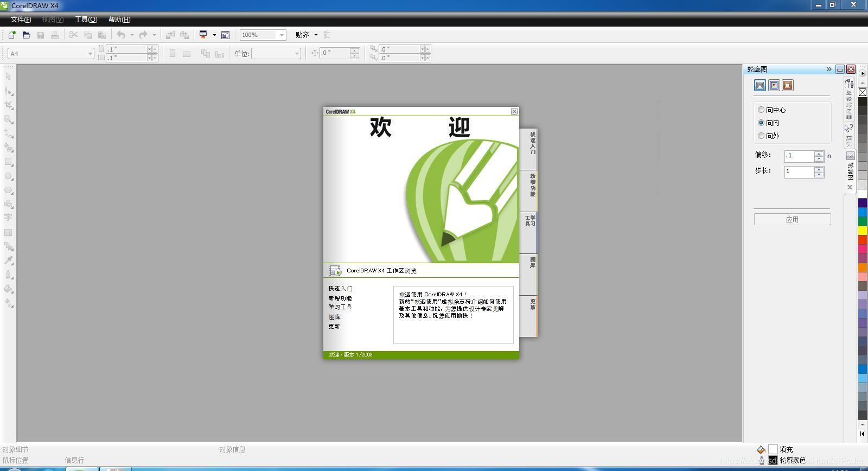Click the application launcher icon
This screenshot has height=471, width=868.
(x=203, y=35)
